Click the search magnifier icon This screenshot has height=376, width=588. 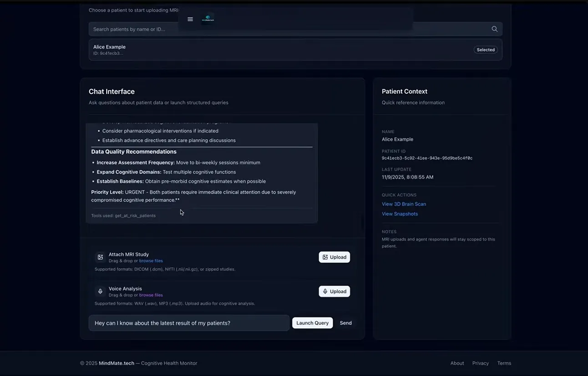(x=494, y=29)
